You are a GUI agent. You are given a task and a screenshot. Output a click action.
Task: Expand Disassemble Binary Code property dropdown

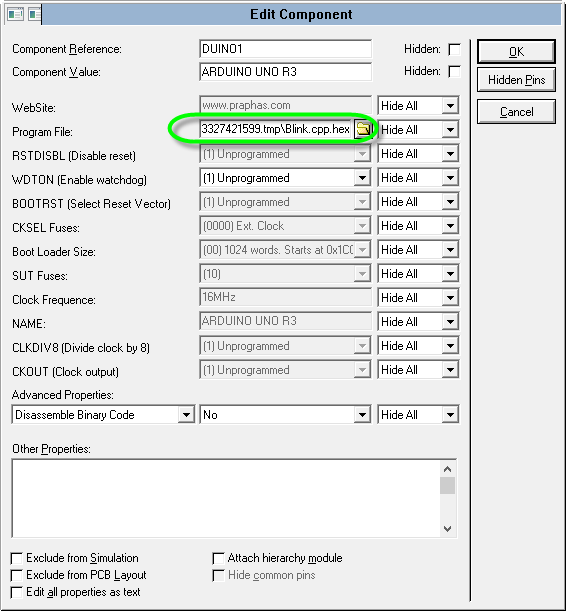186,415
